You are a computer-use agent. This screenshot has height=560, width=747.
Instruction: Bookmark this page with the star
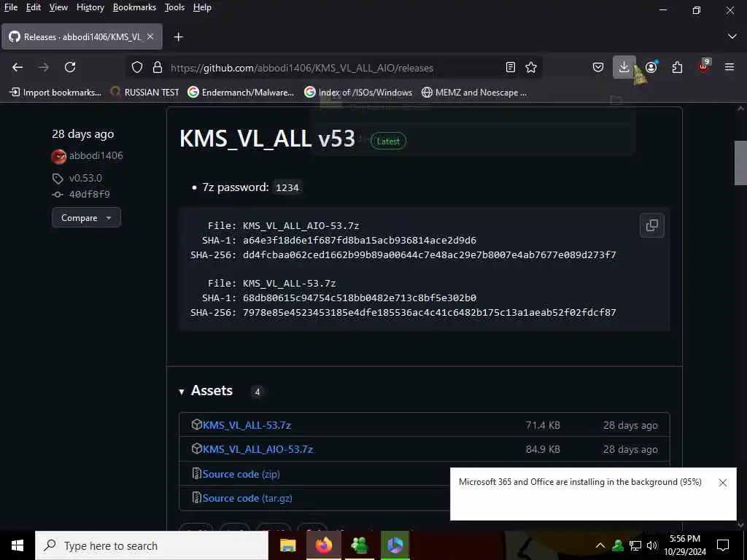[531, 68]
